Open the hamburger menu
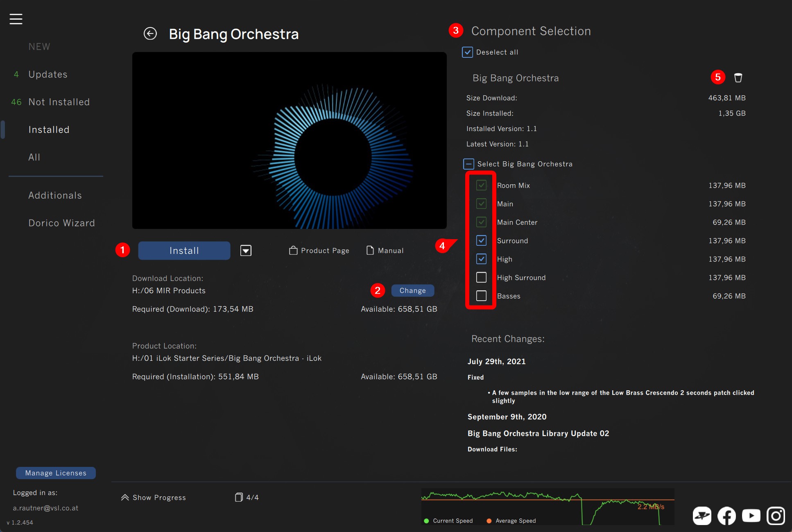The height and width of the screenshot is (532, 792). tap(16, 19)
